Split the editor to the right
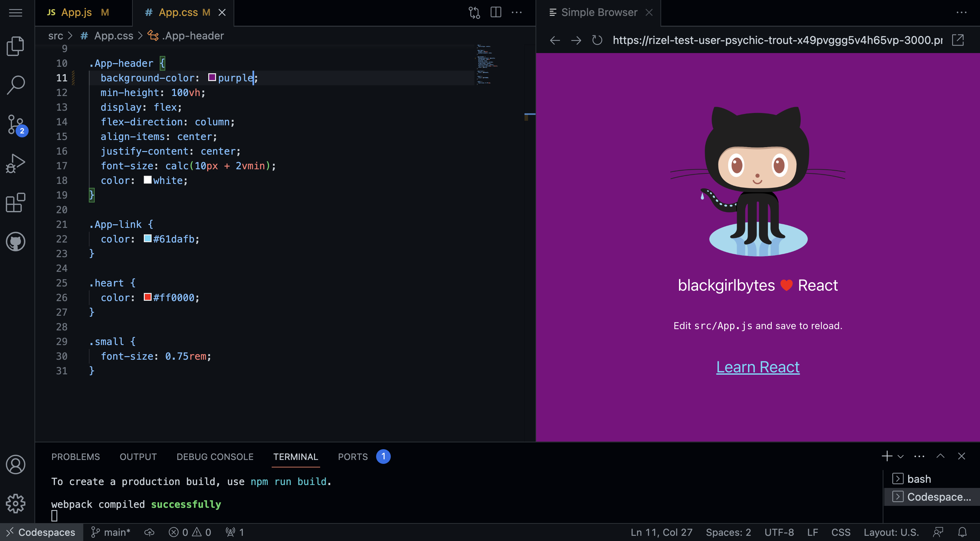 click(x=496, y=13)
